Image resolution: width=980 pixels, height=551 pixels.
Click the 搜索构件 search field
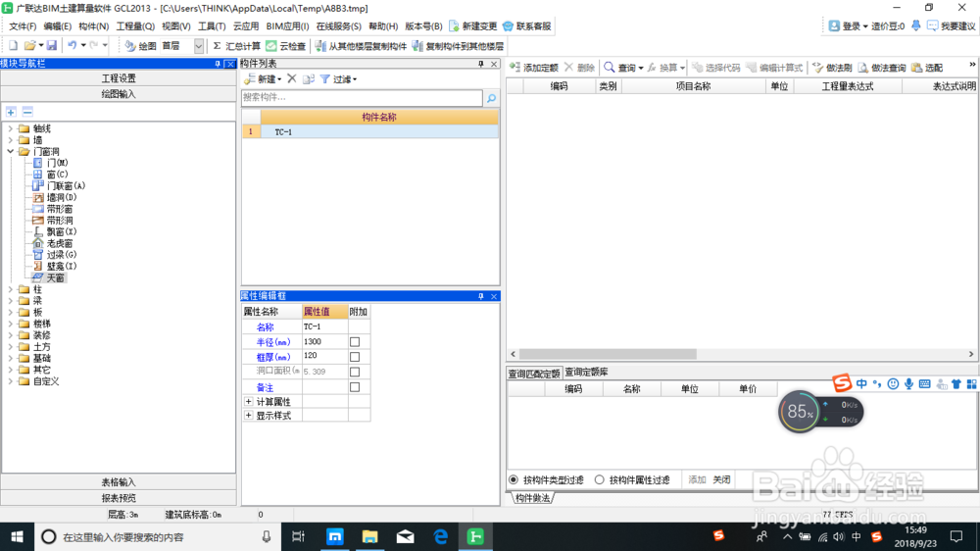362,98
